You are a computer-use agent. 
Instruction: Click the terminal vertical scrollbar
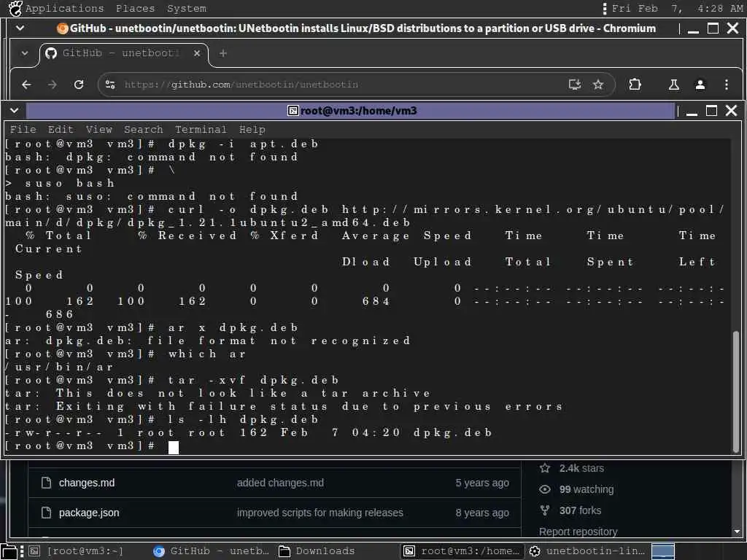point(735,392)
